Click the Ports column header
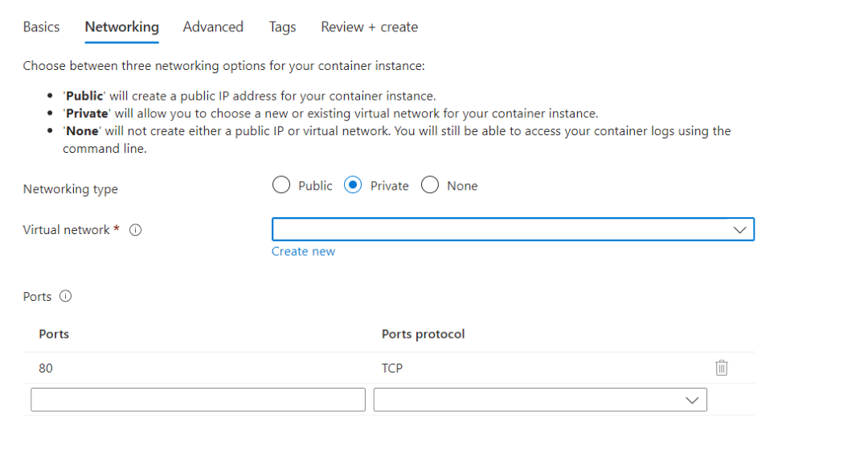Image resolution: width=868 pixels, height=469 pixels. point(54,334)
